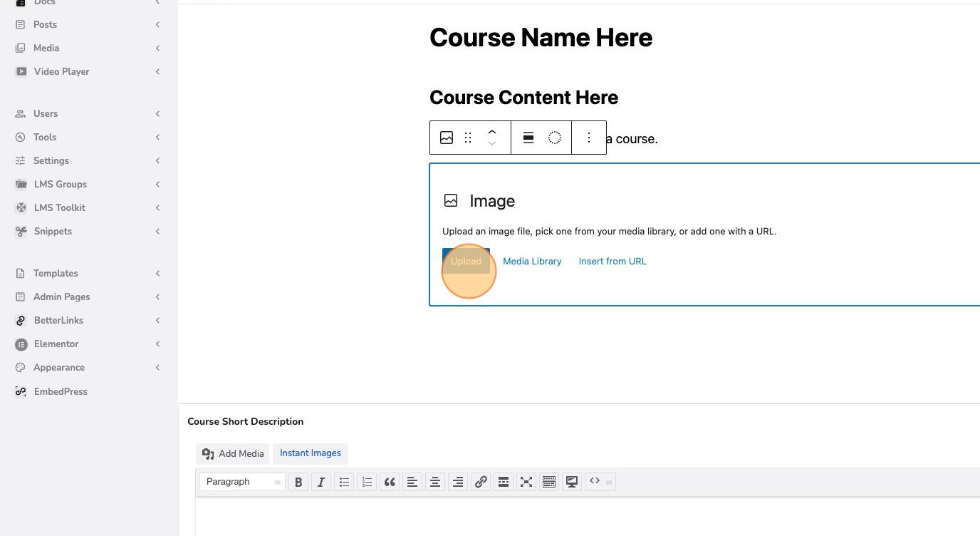Screen dimensions: 980x536
Task: Open block options three-dot menu
Action: (x=589, y=138)
